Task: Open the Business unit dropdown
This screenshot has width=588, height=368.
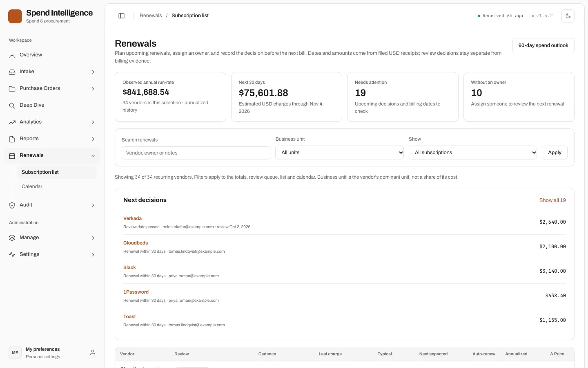Action: coord(339,153)
